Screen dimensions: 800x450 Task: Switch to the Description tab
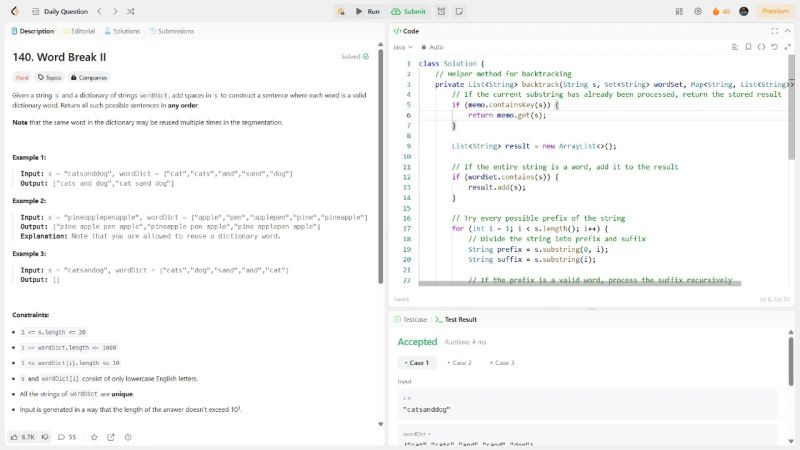[33, 31]
